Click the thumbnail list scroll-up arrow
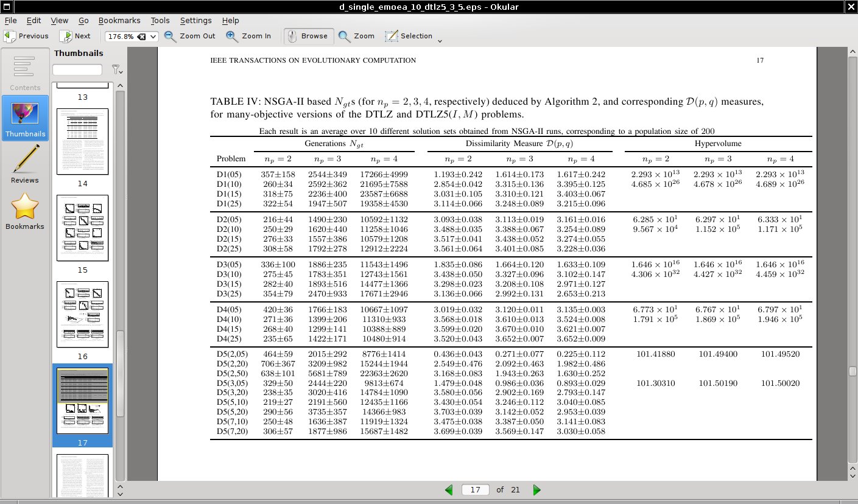This screenshot has width=858, height=504. tap(120, 86)
